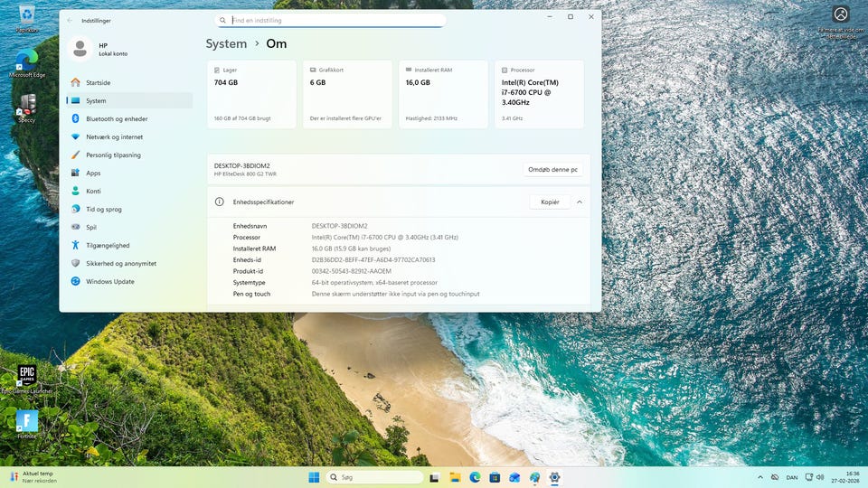Screen dimensions: 868x488
Task: Go to Windows Update in sidebar
Action: (x=110, y=281)
